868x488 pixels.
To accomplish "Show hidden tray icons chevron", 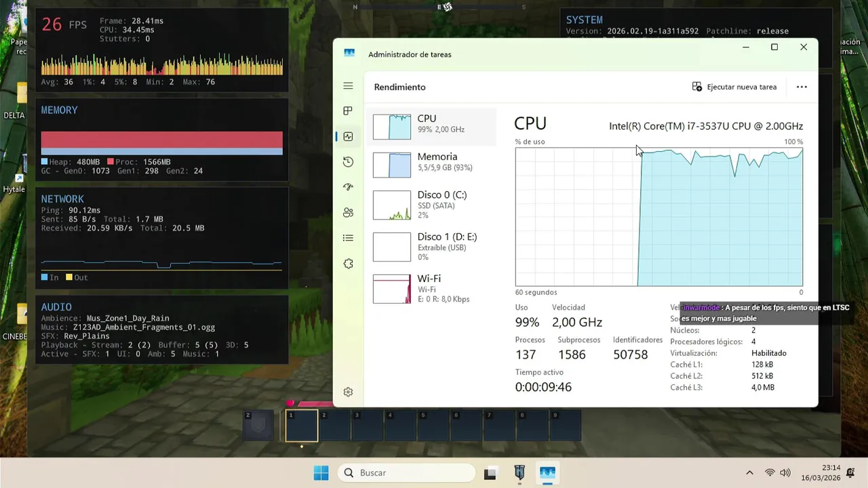I will [x=749, y=473].
